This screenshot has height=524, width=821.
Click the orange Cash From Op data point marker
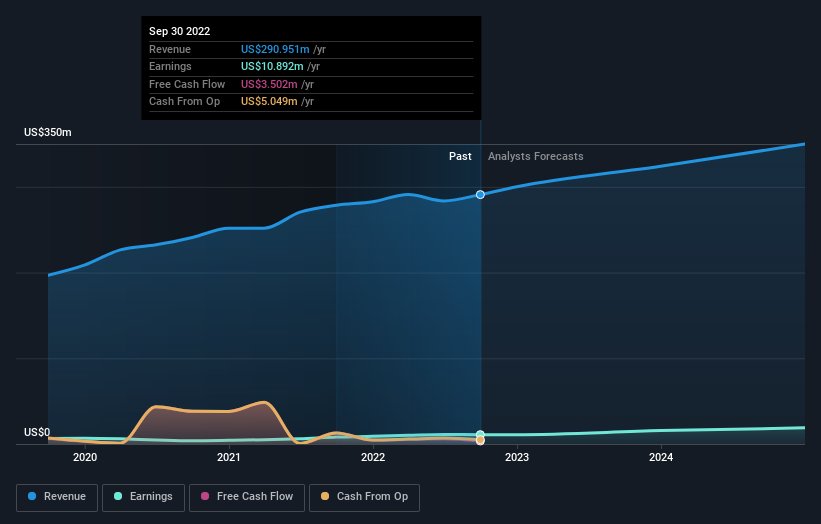click(480, 441)
